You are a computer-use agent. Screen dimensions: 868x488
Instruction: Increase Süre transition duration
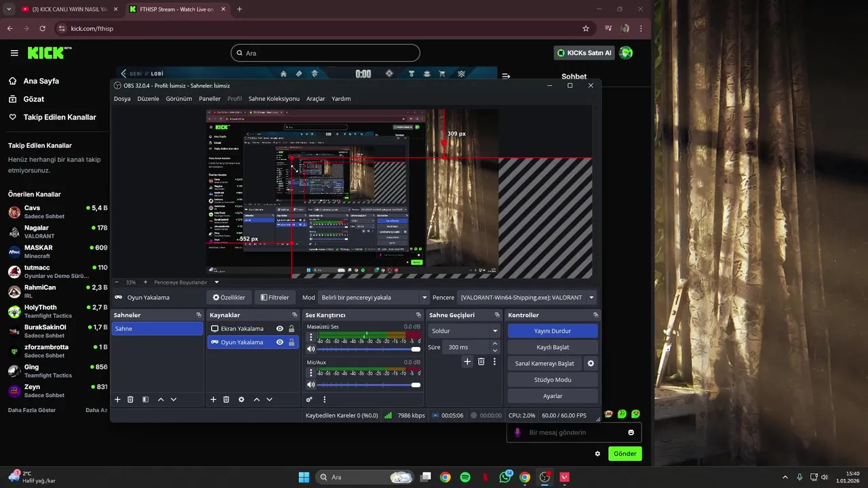pos(495,344)
